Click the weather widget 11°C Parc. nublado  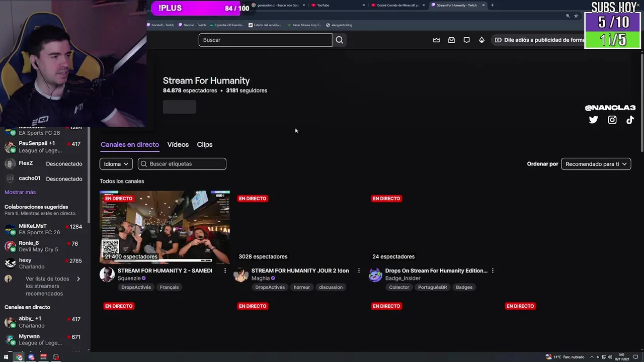565,357
